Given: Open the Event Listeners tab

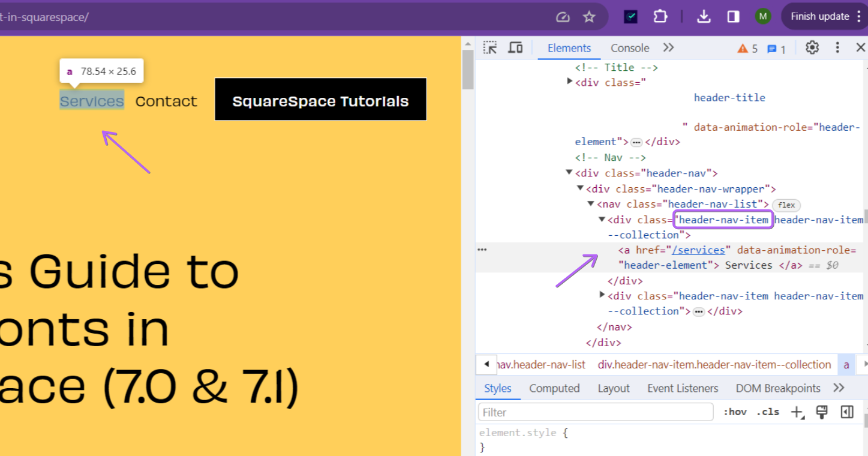Looking at the screenshot, I should 683,389.
